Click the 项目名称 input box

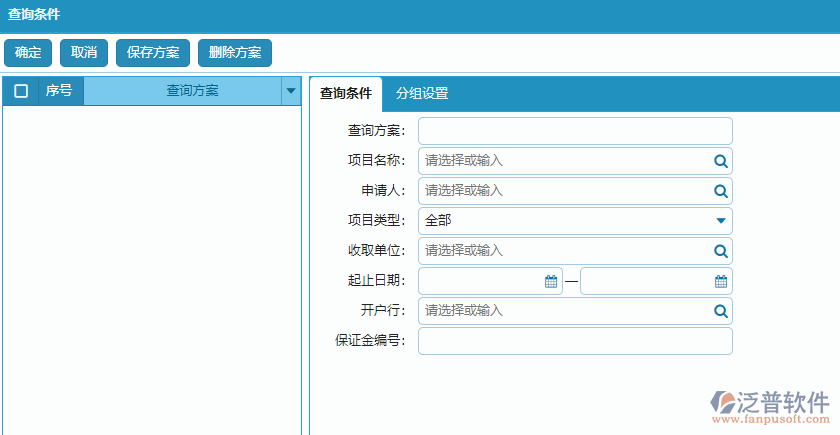pos(565,161)
